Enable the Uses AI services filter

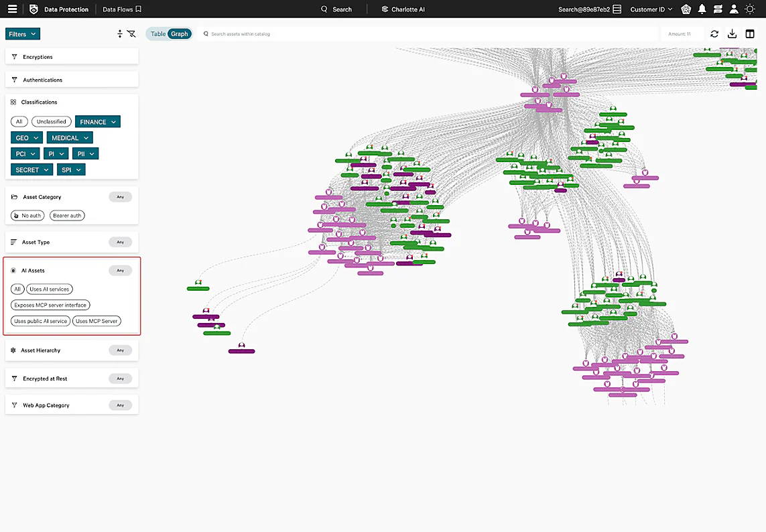click(48, 289)
